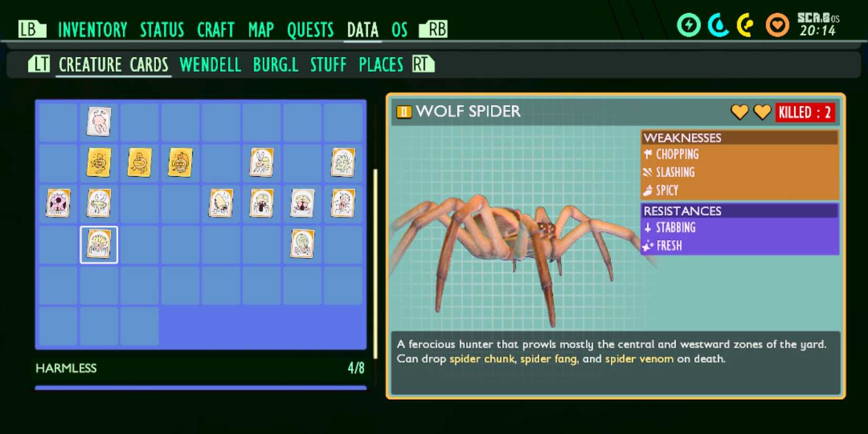View the Places sub-tab
This screenshot has height=434, width=868.
[381, 65]
